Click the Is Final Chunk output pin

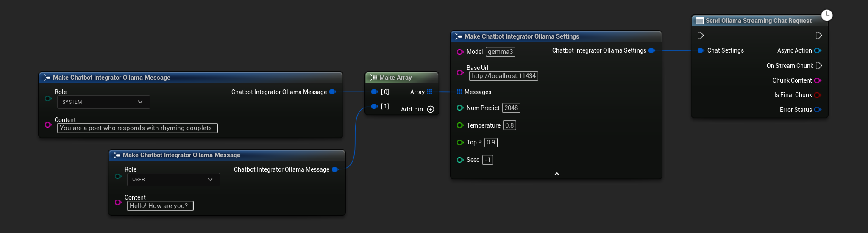(818, 95)
